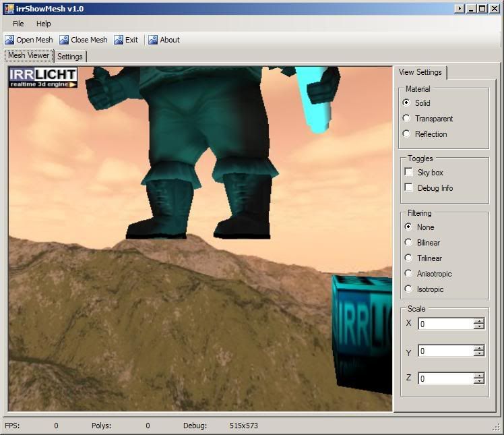Click the Open Mesh text label

[35, 40]
